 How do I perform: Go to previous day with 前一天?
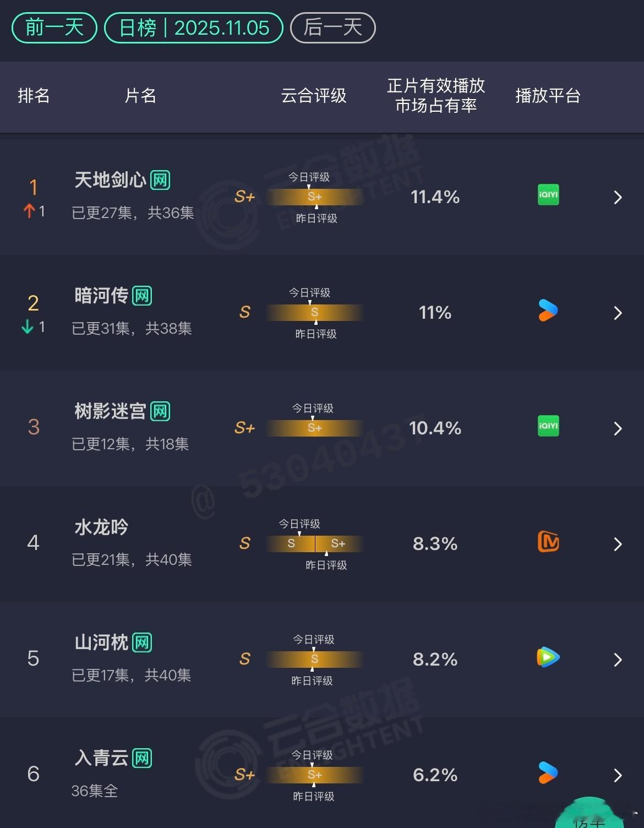click(54, 28)
